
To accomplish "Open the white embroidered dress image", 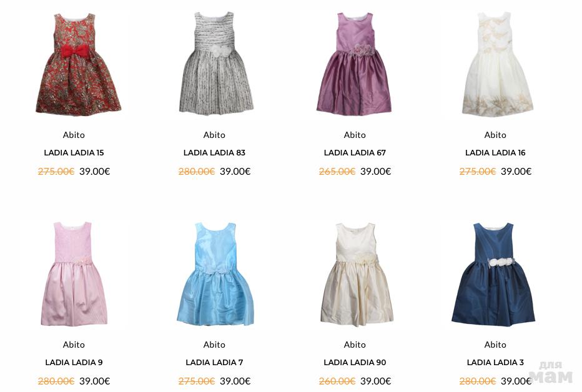I will 497,64.
